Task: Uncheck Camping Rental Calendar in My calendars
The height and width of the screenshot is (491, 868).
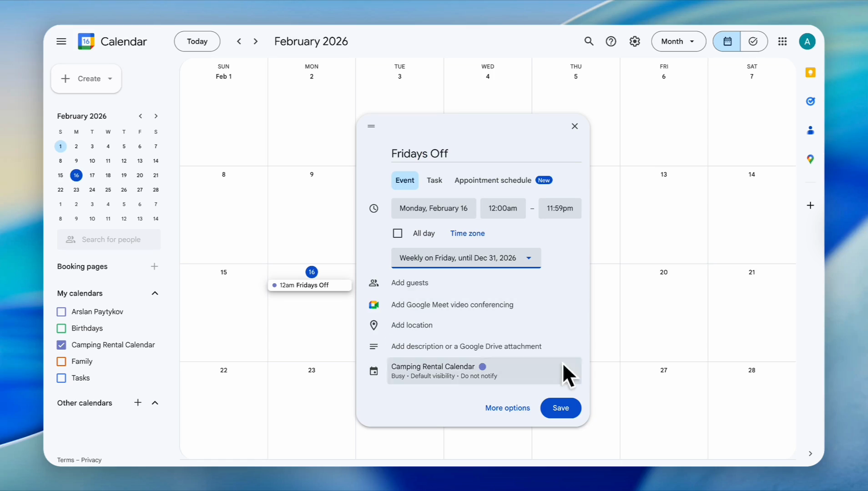Action: pyautogui.click(x=61, y=345)
